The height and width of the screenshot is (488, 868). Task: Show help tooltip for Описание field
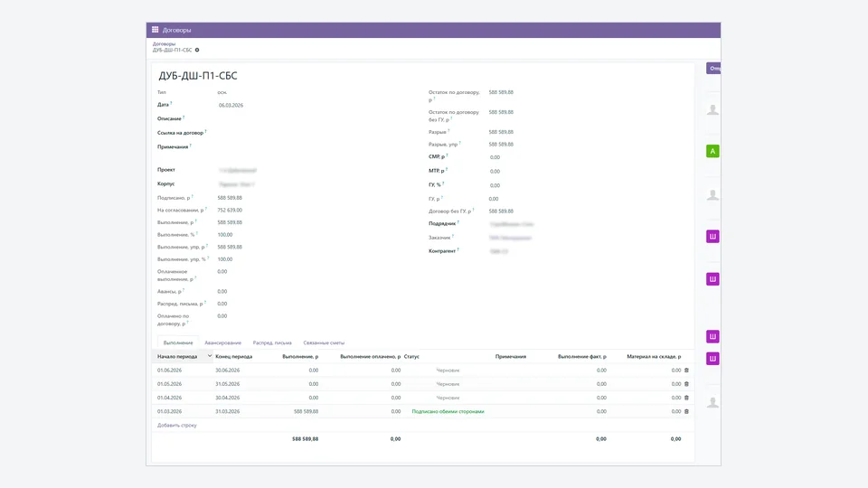click(184, 117)
